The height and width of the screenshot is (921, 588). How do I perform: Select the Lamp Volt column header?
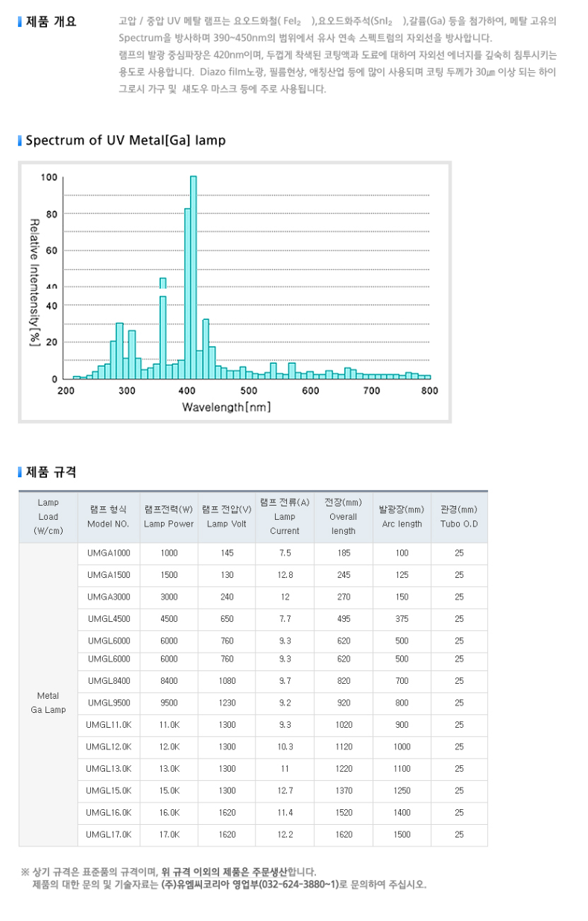pos(227,517)
